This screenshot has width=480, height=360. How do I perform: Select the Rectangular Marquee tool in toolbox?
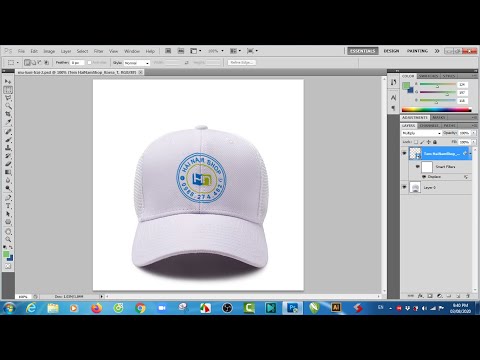click(8, 90)
